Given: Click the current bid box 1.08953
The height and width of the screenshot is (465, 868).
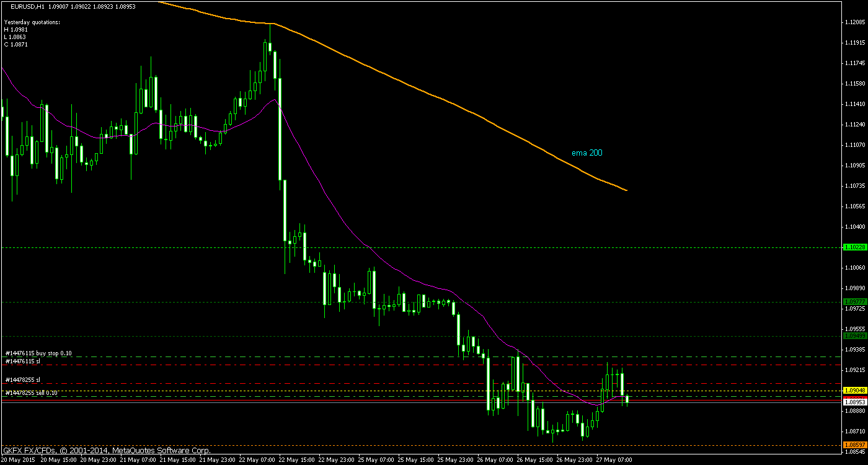Looking at the screenshot, I should coord(855,402).
